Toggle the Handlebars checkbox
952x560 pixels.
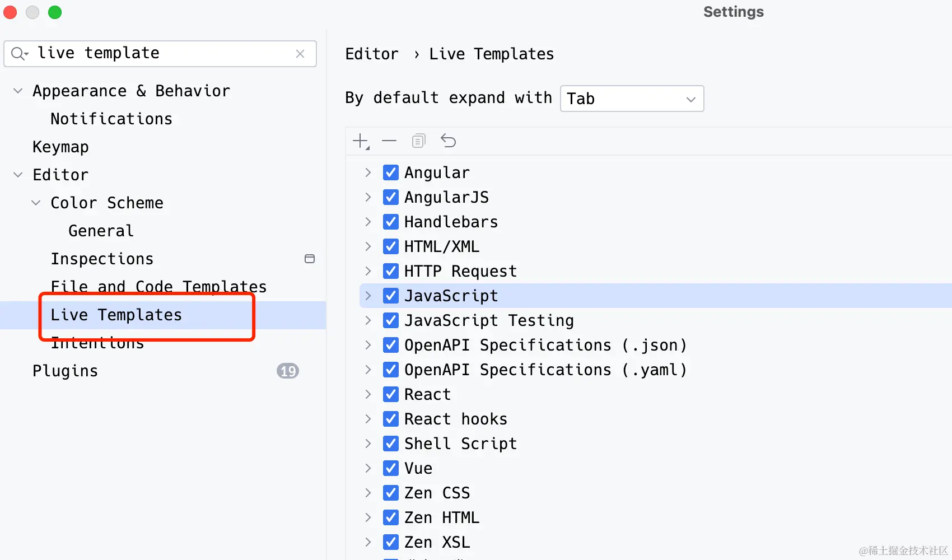391,222
